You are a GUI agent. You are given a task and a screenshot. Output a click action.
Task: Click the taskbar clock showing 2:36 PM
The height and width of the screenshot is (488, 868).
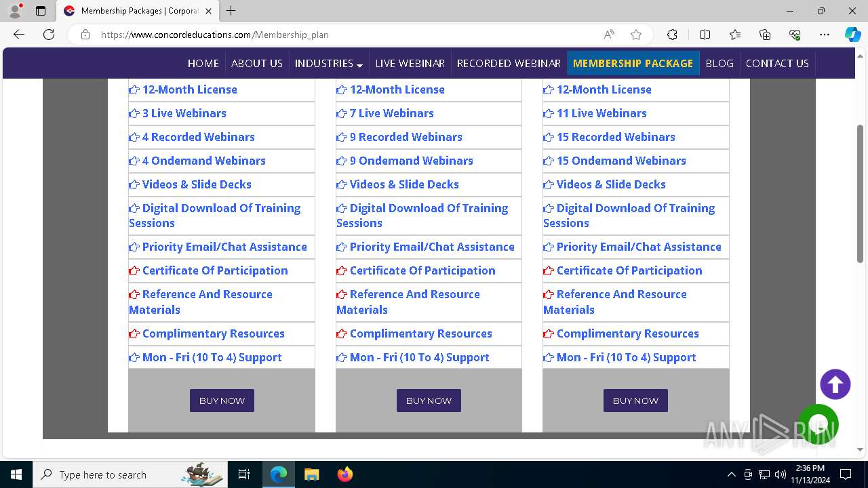tap(810, 474)
